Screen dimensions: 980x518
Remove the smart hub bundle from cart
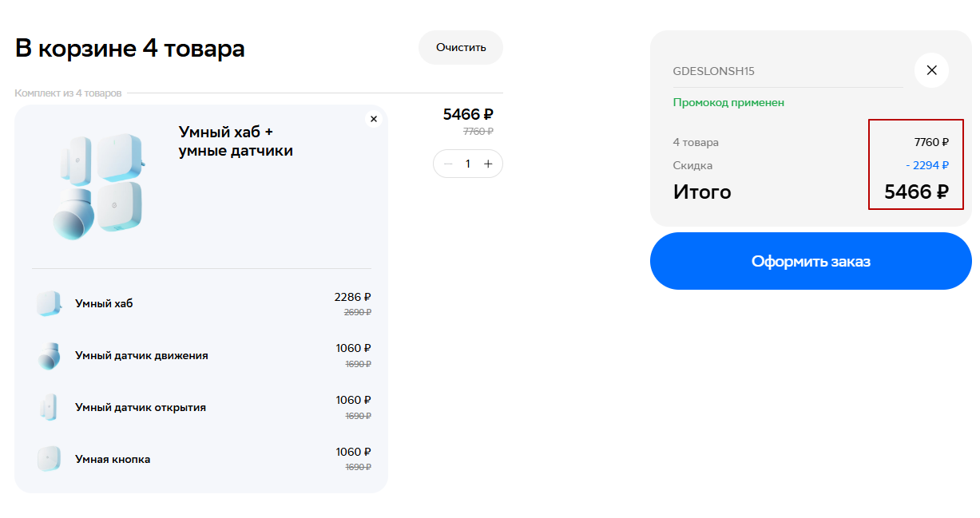tap(373, 119)
